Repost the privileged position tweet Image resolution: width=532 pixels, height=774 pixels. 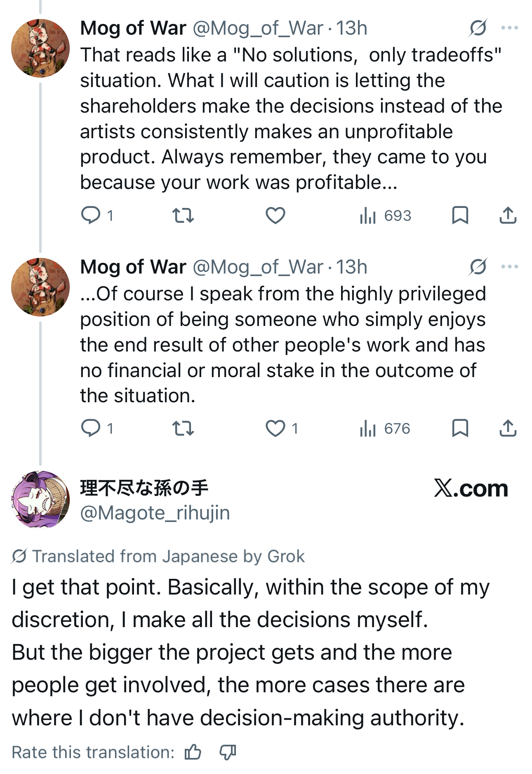click(183, 428)
